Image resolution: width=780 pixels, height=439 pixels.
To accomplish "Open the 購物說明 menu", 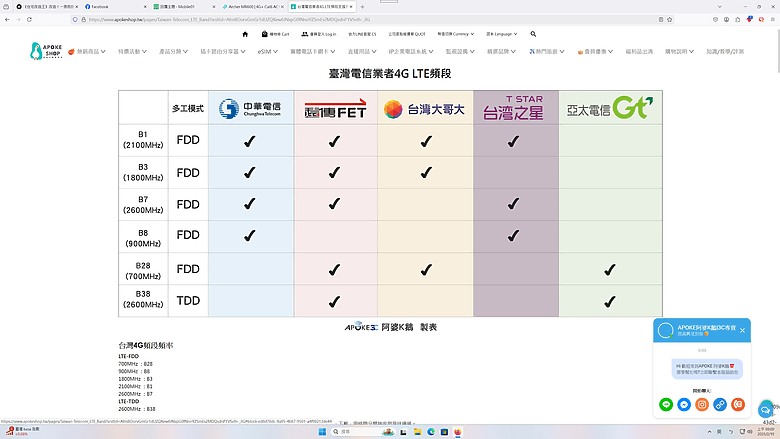I will 680,52.
